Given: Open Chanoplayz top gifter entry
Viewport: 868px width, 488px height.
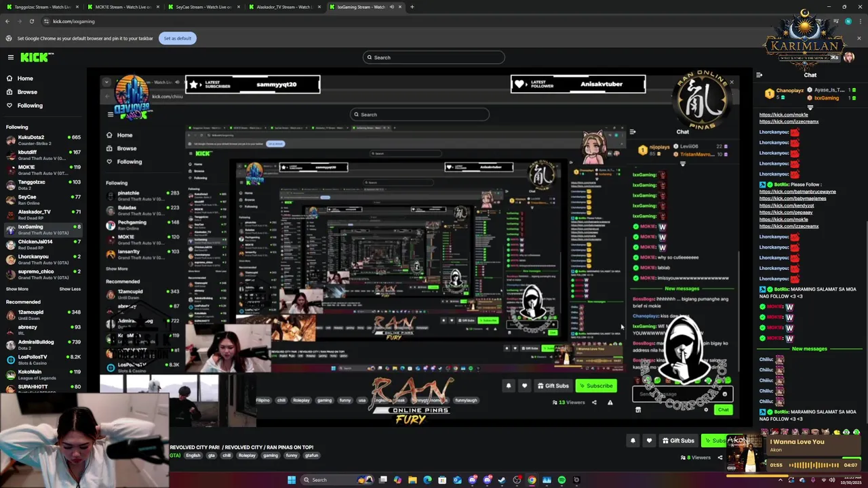Looking at the screenshot, I should click(x=784, y=94).
